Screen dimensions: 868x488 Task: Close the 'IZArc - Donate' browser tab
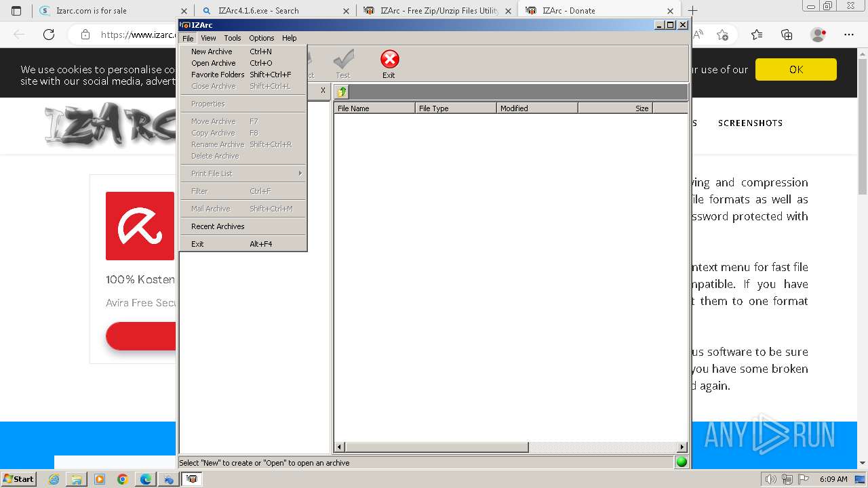click(x=670, y=11)
